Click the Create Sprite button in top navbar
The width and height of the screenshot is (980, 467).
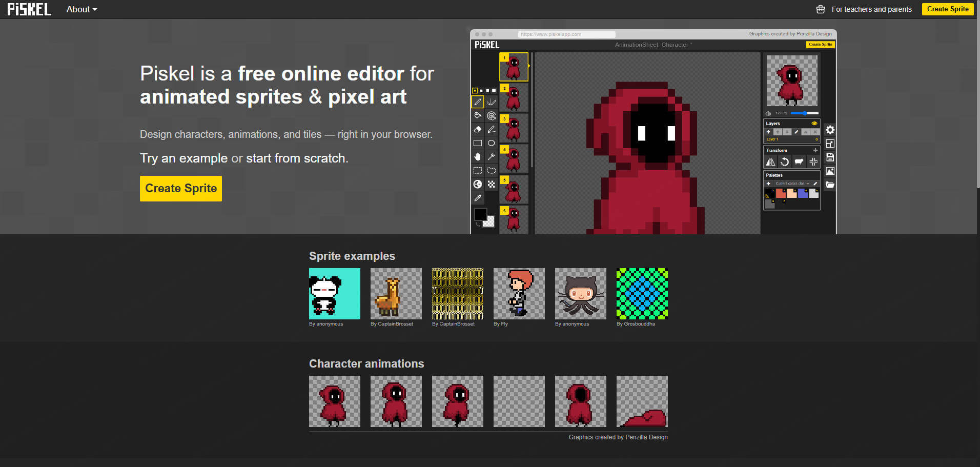(948, 9)
